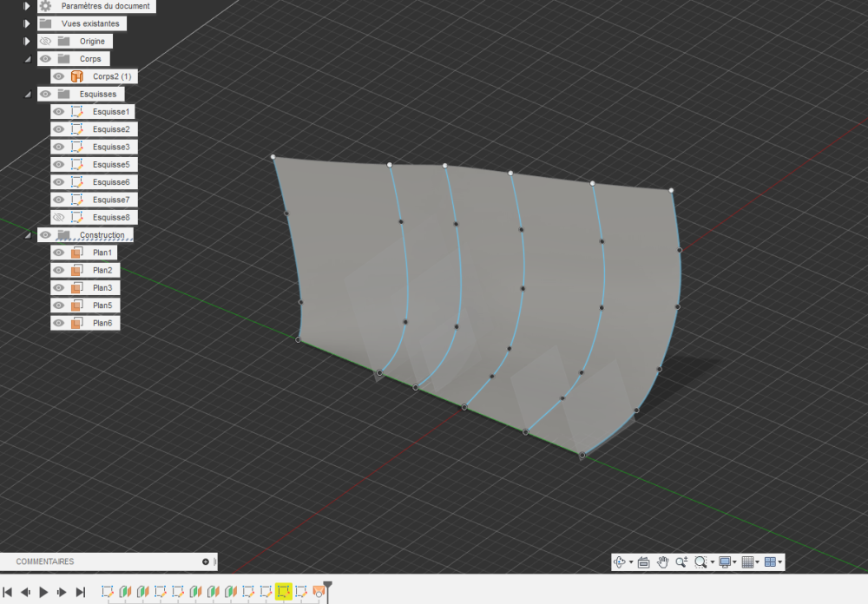Select the first sketch feature in timeline
The width and height of the screenshot is (868, 604).
coord(108,592)
